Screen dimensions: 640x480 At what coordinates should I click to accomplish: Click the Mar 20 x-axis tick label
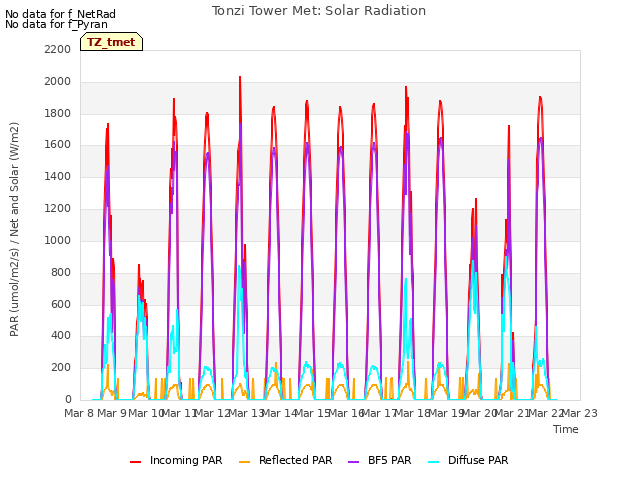coord(479,413)
